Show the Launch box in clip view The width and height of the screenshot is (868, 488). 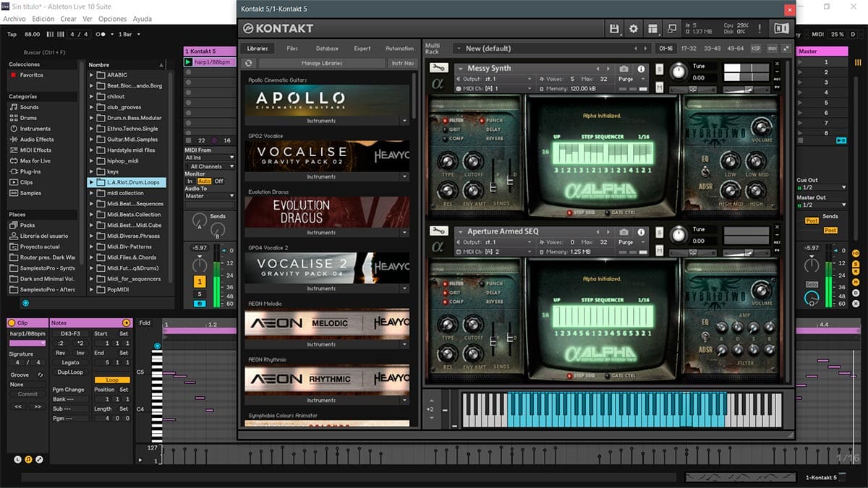coord(18,459)
